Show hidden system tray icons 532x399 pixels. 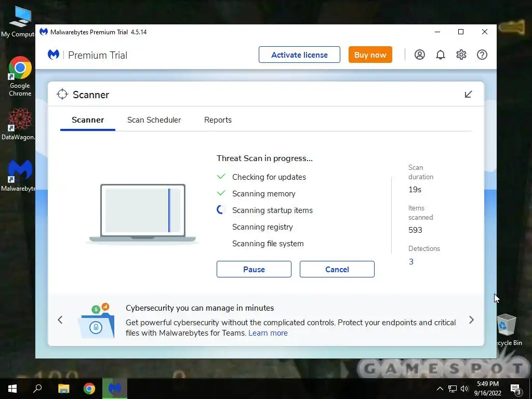point(440,389)
